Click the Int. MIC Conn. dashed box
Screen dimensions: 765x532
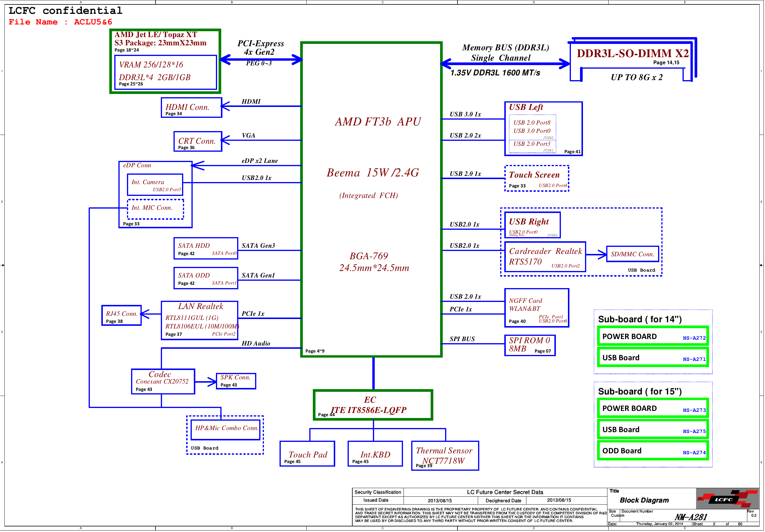156,209
